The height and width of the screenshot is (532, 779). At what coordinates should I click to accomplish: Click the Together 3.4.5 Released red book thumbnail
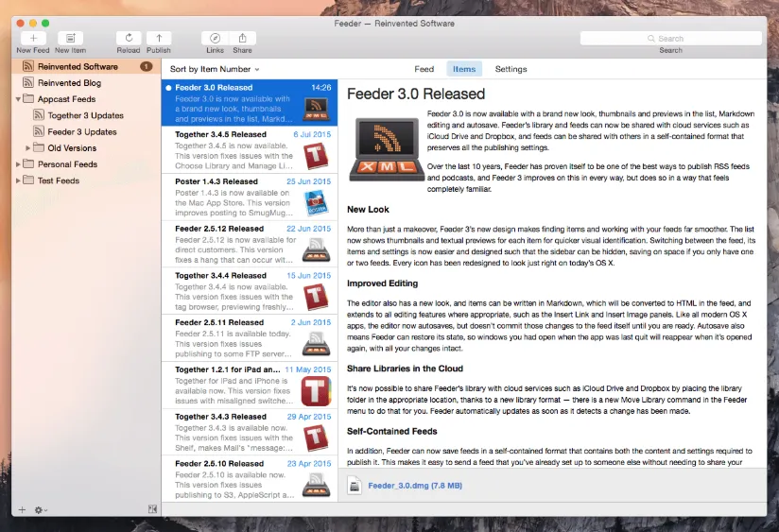click(316, 155)
